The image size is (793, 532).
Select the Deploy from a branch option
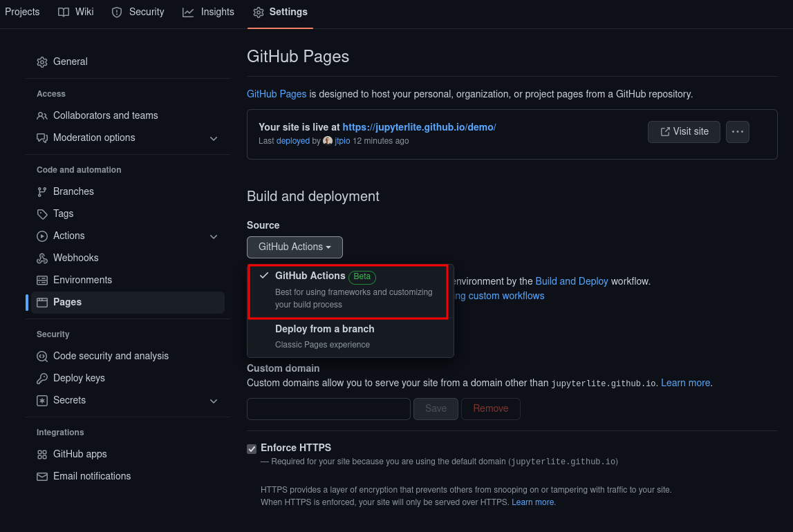click(324, 329)
